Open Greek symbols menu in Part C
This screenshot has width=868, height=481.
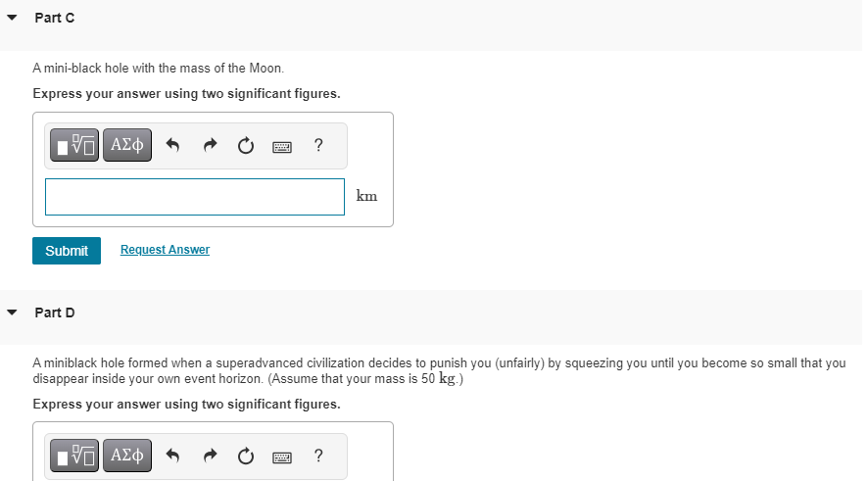click(x=127, y=146)
